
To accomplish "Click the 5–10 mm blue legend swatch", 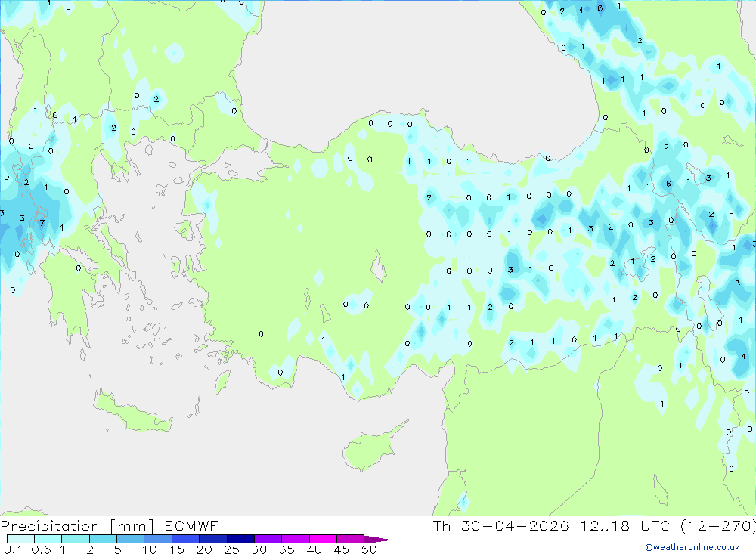I will 131,539.
